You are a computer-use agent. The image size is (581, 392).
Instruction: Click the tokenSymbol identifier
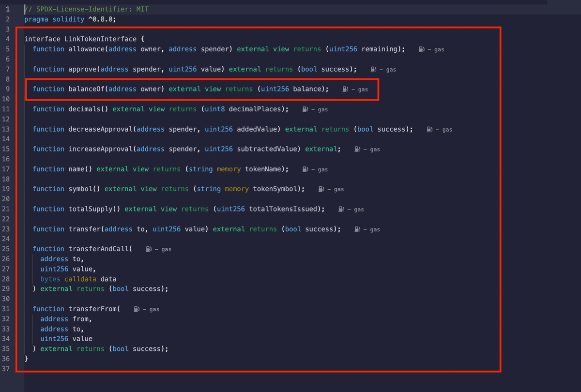275,189
